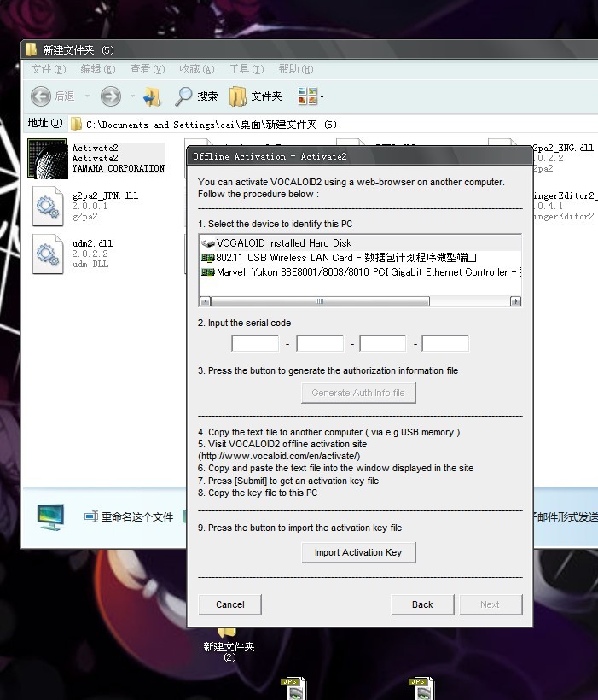Click the Marvell Ethernet card icon
598x700 pixels.
pos(208,272)
